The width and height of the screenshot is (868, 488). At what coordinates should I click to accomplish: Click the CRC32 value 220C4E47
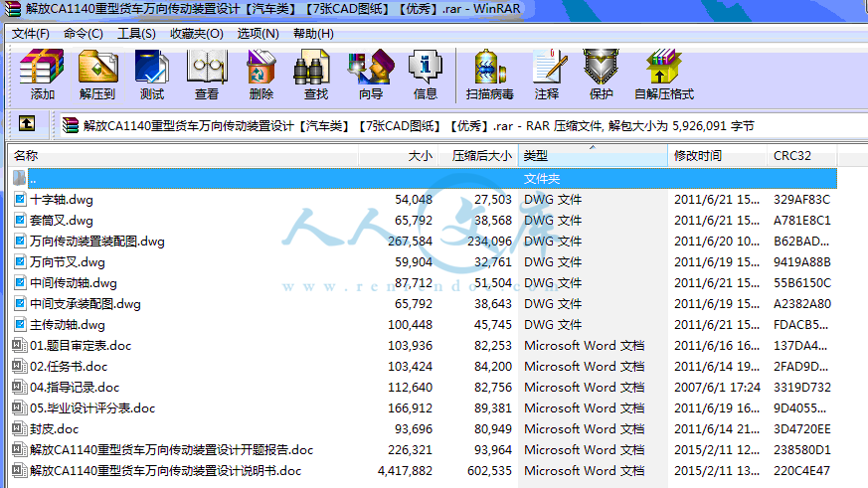tap(801, 471)
